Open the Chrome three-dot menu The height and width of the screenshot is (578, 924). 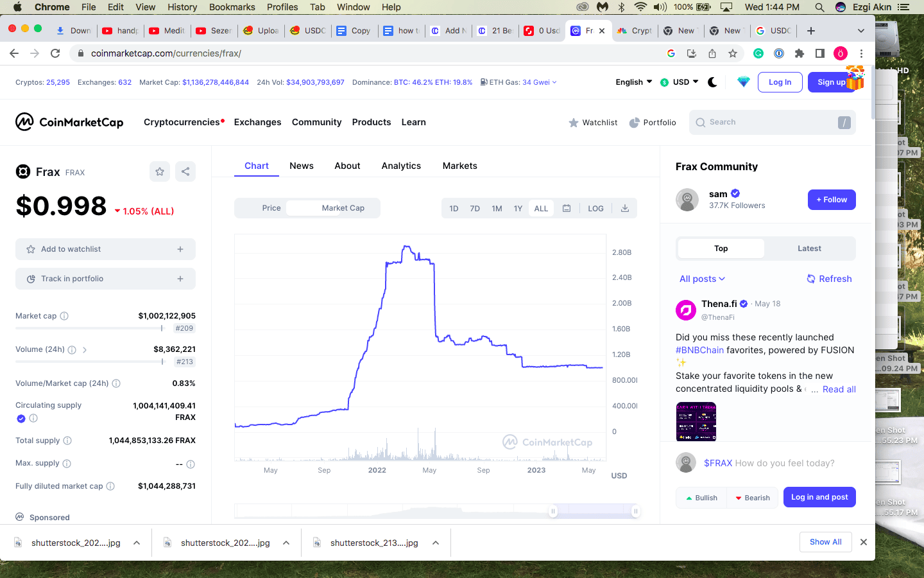coord(862,53)
